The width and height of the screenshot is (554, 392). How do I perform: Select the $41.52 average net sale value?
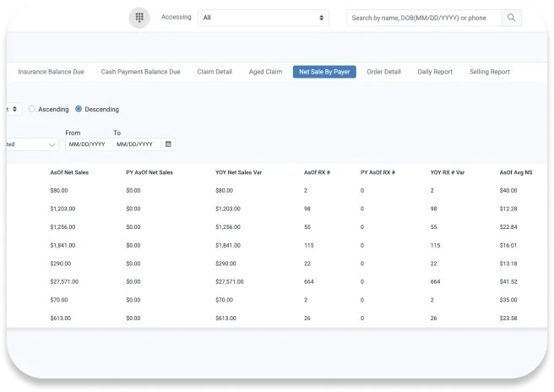[508, 281]
